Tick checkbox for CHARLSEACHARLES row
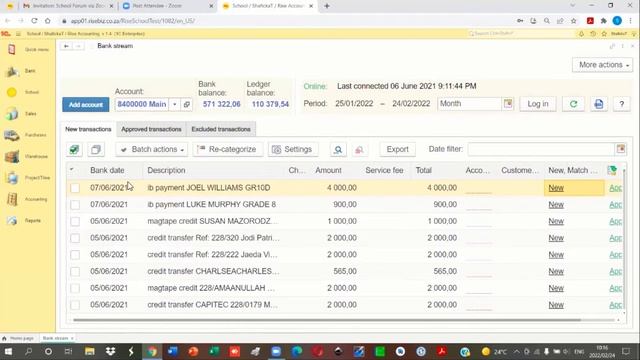 coord(75,271)
